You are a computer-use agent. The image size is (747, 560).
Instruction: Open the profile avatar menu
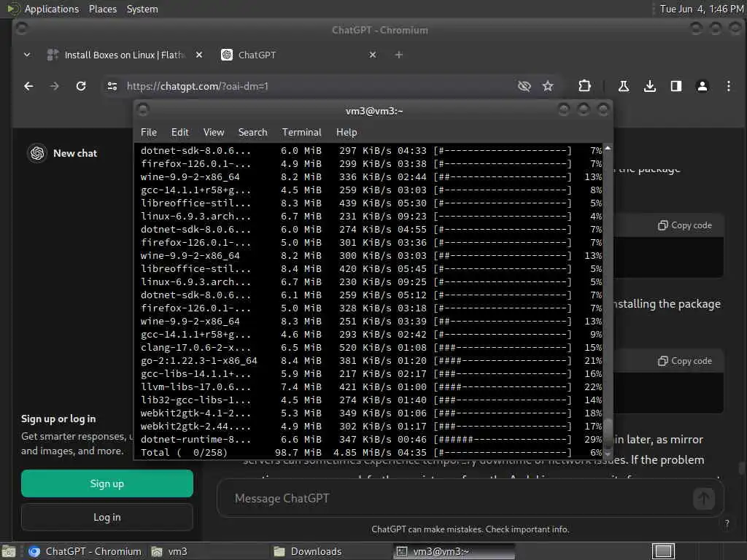coord(703,86)
